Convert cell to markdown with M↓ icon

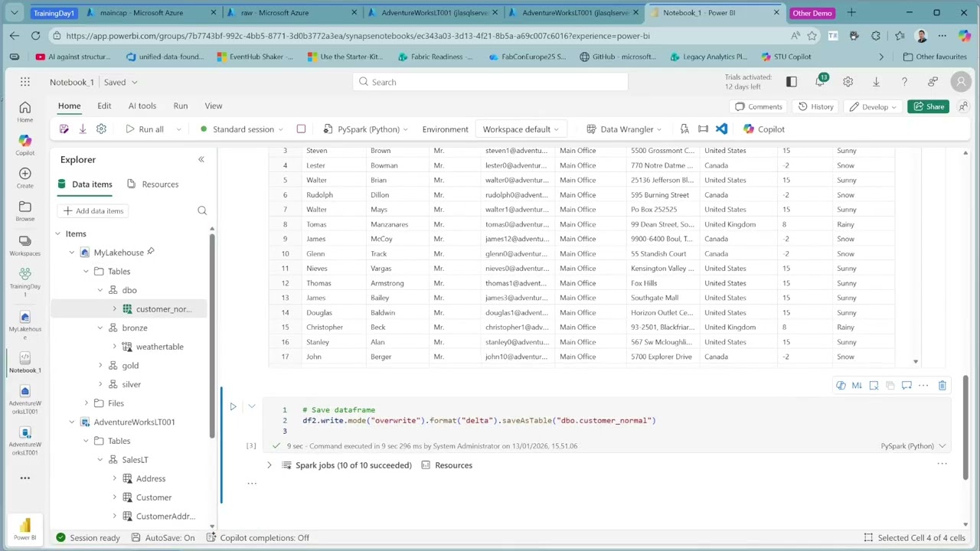coord(857,386)
